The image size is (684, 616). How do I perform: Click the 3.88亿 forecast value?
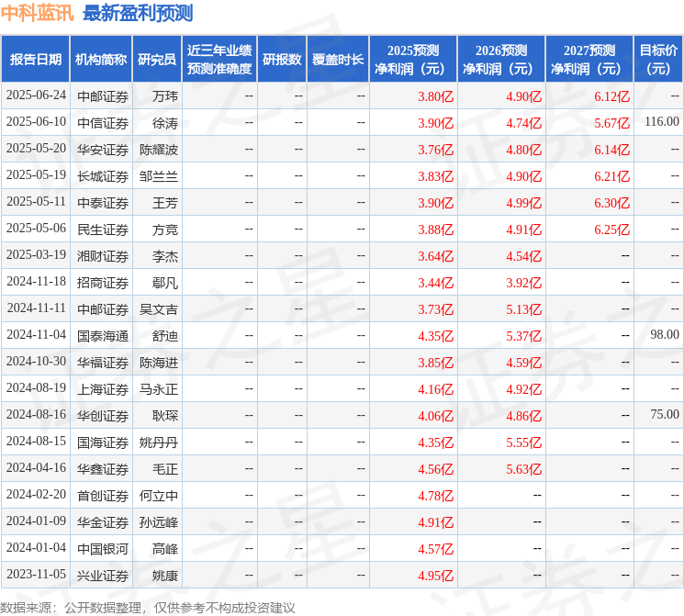(x=435, y=229)
